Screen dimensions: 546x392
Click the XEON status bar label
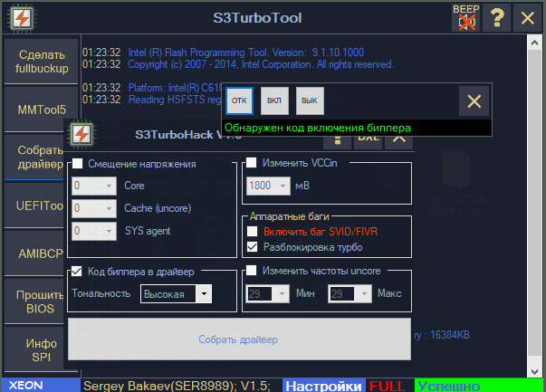[41, 386]
